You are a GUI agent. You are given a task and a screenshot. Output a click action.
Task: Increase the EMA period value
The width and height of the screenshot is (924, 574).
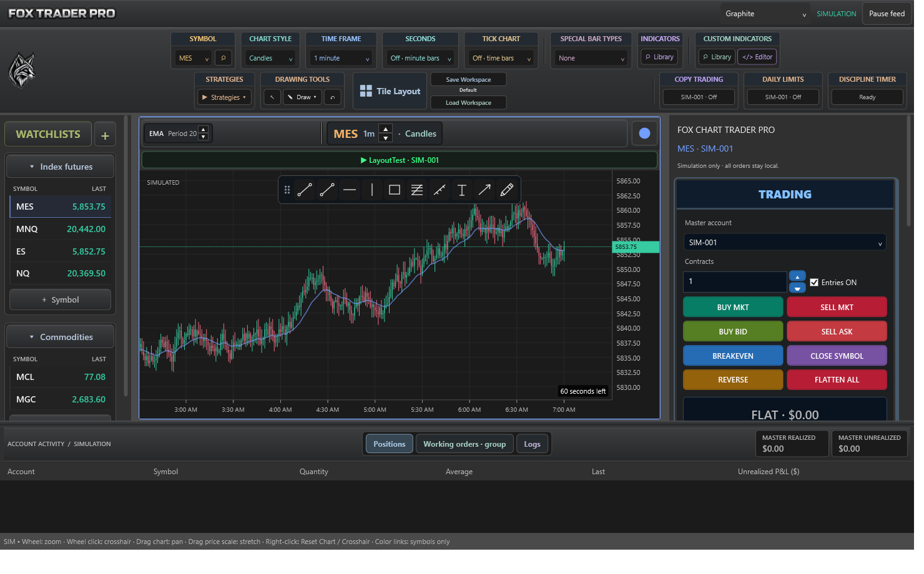click(x=204, y=130)
